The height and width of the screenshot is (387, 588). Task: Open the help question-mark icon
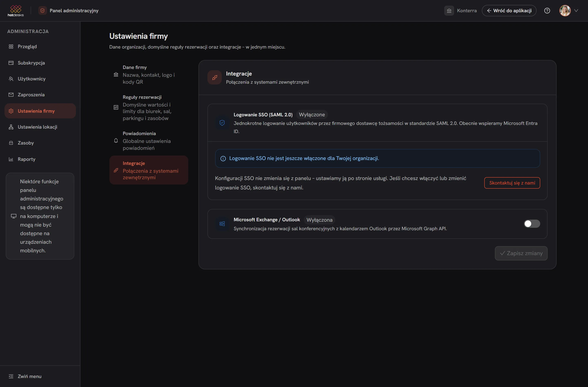point(547,11)
